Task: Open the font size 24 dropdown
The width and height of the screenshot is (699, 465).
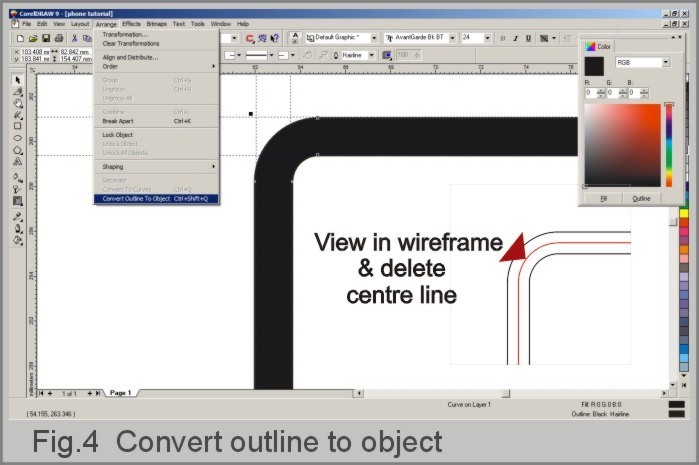Action: (487, 38)
